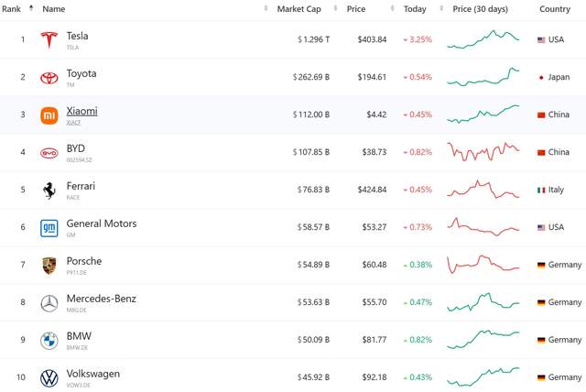Click the Country column header

tap(555, 9)
